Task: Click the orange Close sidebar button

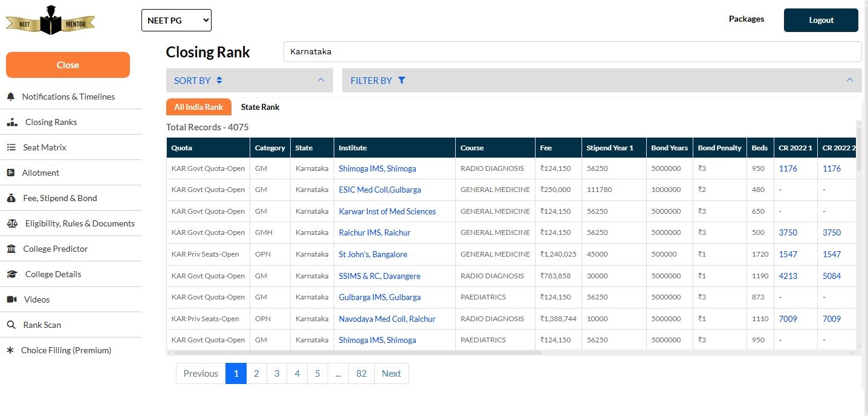Action: click(68, 65)
